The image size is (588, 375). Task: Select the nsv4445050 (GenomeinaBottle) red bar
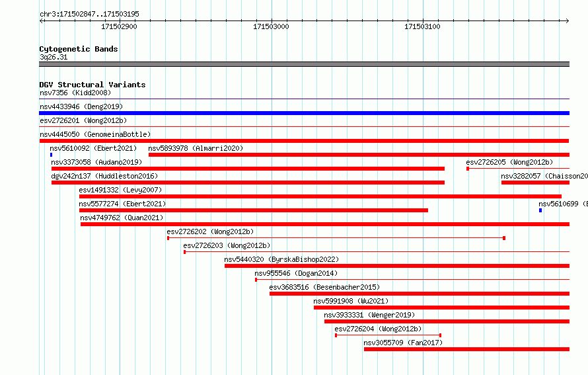click(x=304, y=141)
